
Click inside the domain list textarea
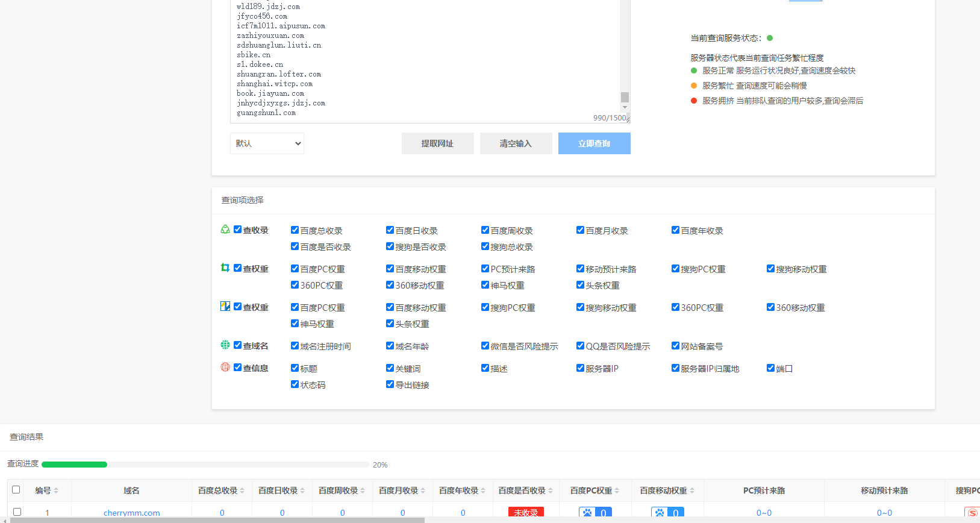[425, 60]
